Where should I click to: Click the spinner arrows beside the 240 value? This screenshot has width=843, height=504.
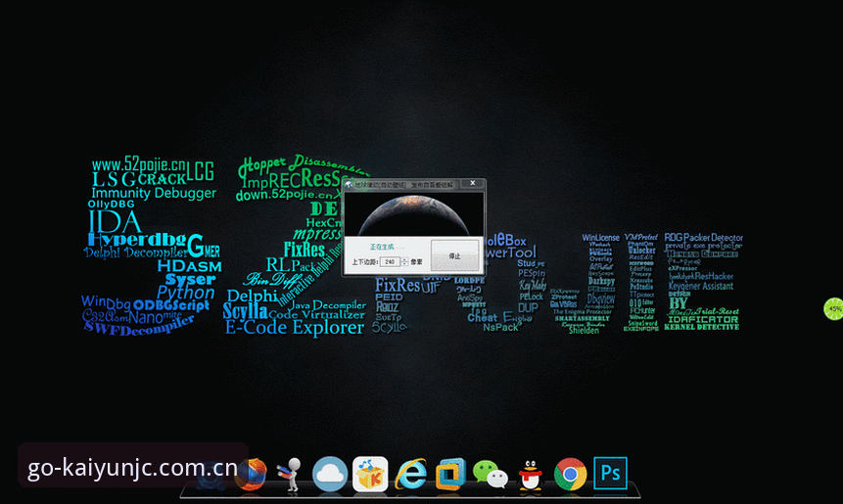[404, 261]
